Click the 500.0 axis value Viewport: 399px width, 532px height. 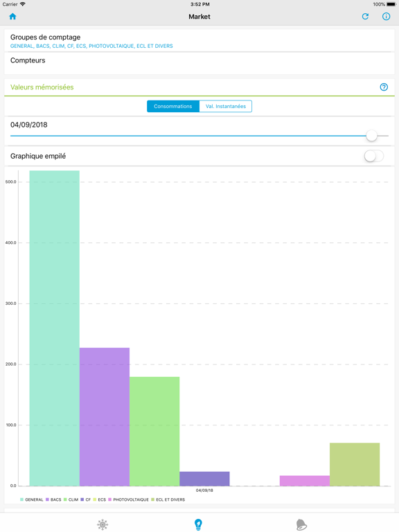pos(11,182)
